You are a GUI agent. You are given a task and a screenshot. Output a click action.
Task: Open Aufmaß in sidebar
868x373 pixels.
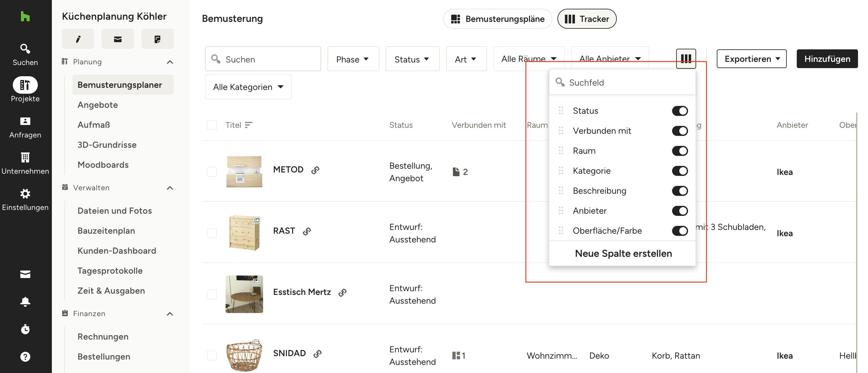94,125
